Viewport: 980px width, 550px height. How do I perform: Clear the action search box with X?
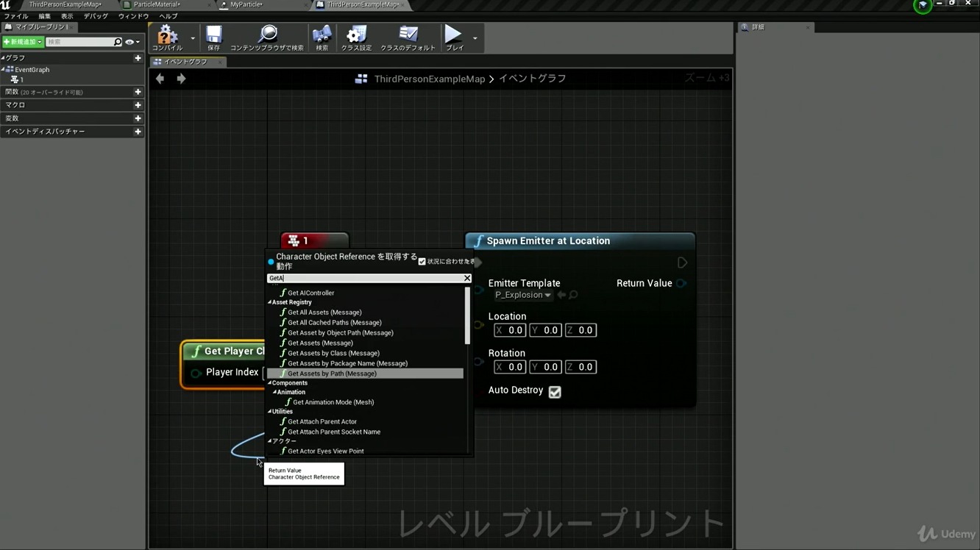click(x=467, y=278)
